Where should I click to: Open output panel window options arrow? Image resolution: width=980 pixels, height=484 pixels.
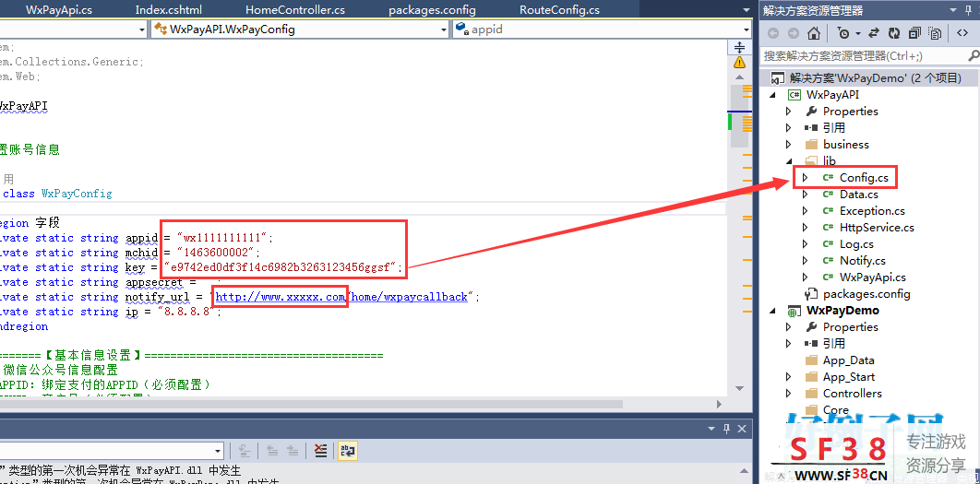(x=711, y=429)
